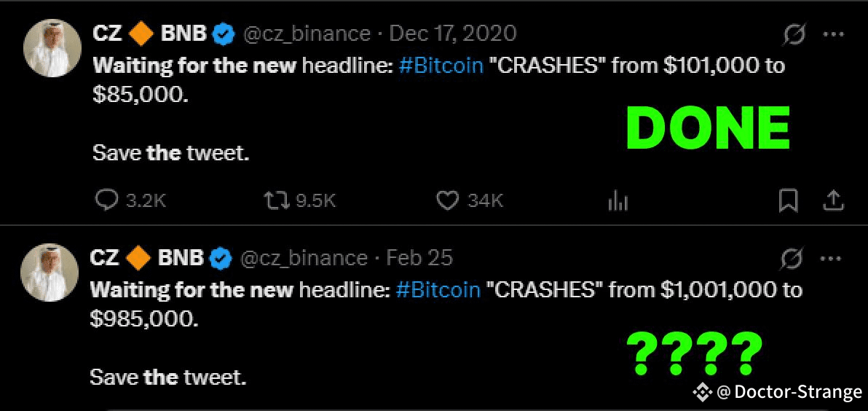
Task: Open #Bitcoin hashtag in the Feb 25 tweet
Action: [438, 290]
